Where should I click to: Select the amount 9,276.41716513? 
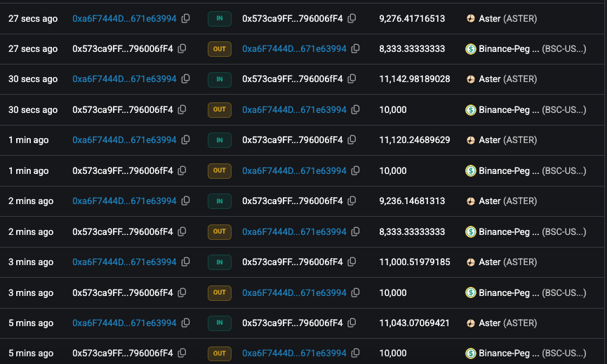(412, 18)
